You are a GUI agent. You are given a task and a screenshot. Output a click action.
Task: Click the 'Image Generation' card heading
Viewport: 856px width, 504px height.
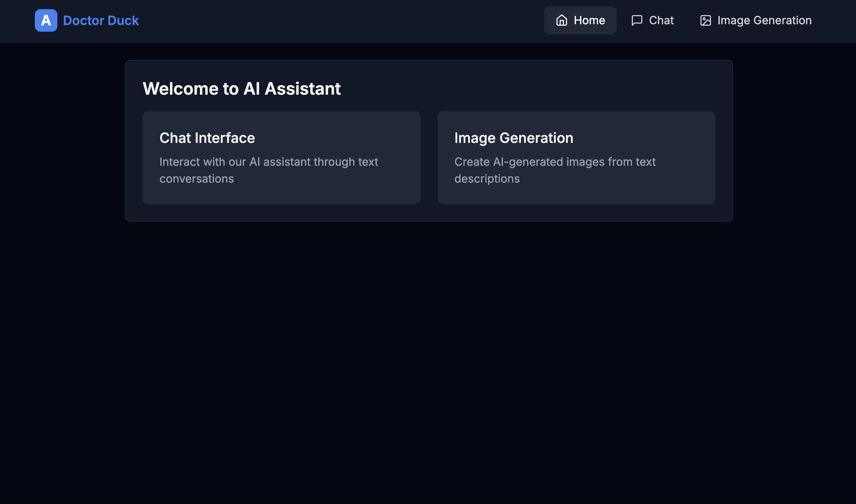coord(514,138)
